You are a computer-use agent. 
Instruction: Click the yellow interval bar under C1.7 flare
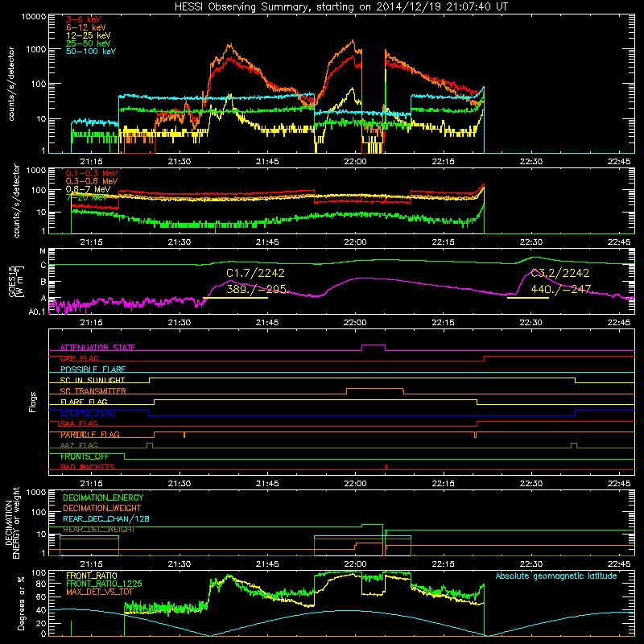pos(235,298)
